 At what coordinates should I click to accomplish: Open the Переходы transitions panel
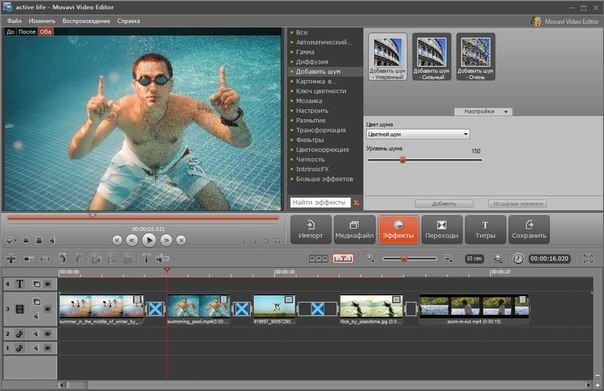pos(441,230)
